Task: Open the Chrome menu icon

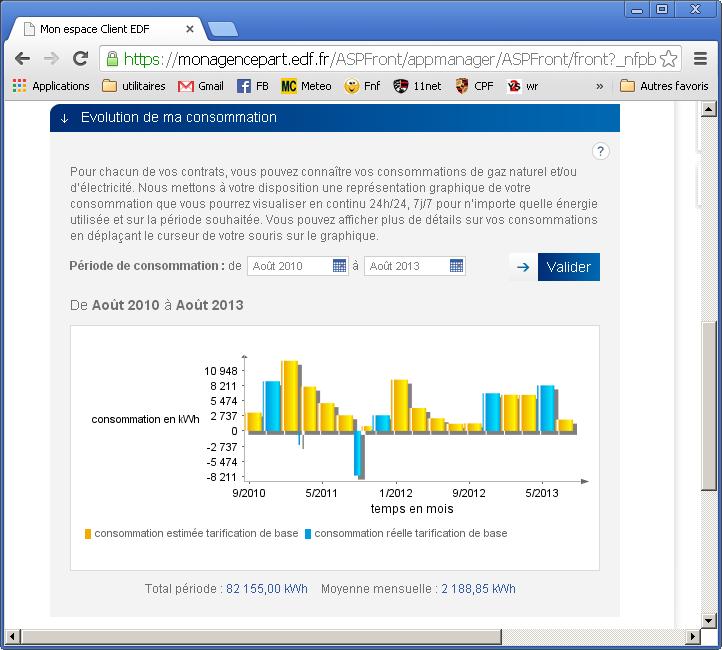Action: click(x=701, y=58)
